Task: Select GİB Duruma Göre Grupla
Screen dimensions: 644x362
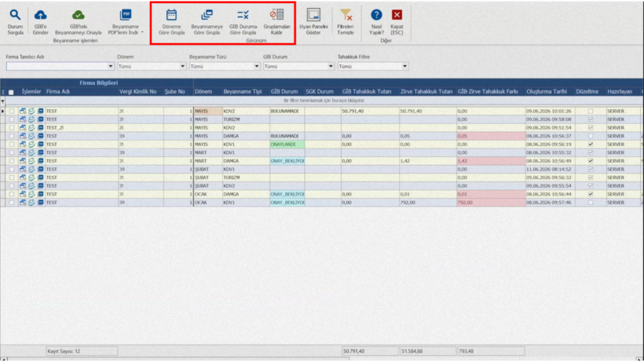Action: 243,22
